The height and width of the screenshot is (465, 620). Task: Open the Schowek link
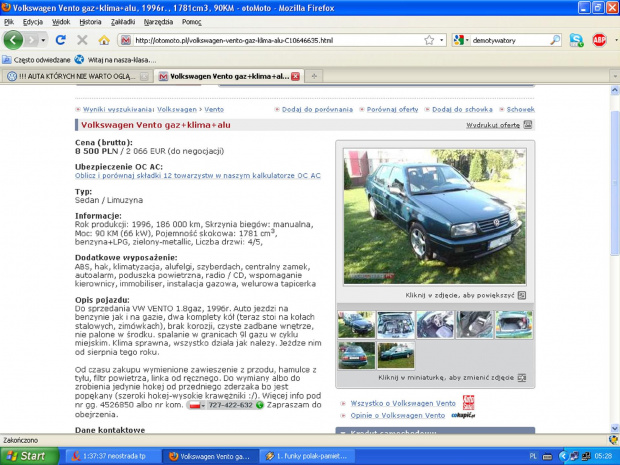coord(520,110)
